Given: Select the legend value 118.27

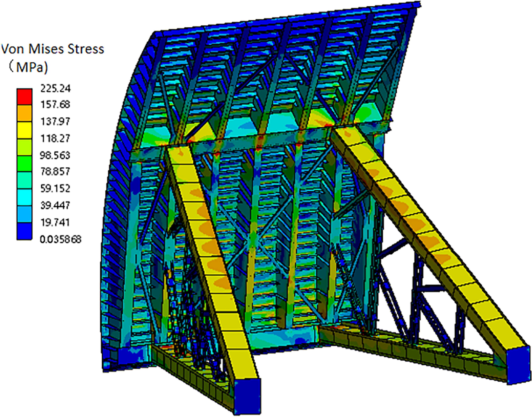Looking at the screenshot, I should pyautogui.click(x=55, y=138).
